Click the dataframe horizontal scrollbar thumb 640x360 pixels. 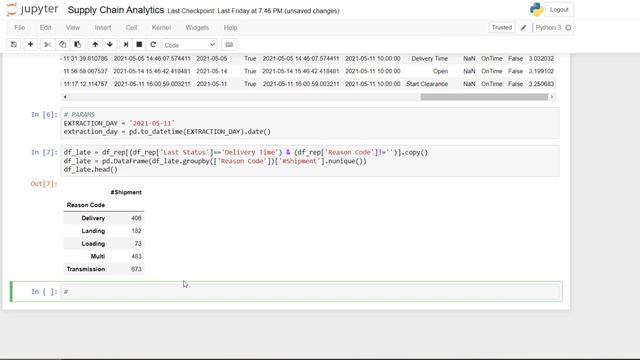tap(484, 97)
